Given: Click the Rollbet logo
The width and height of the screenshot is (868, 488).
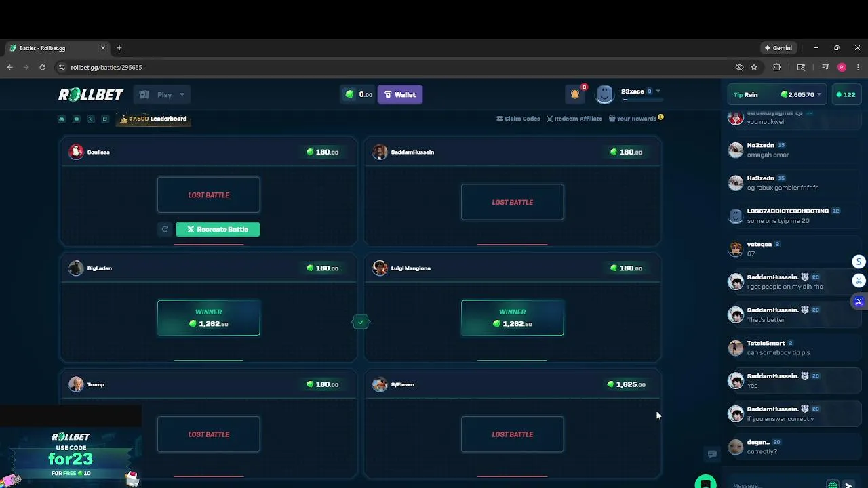Looking at the screenshot, I should click(x=91, y=95).
